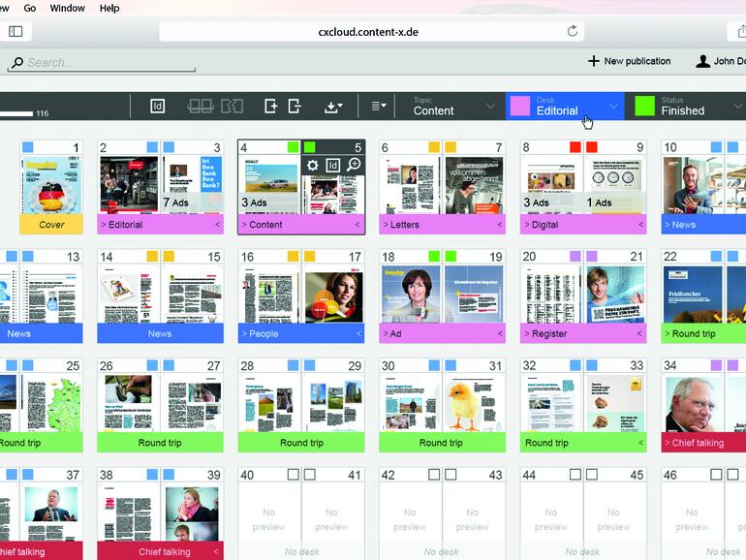Click the Editorial desk label bar
Image resolution: width=746 pixels, height=560 pixels.
(x=160, y=225)
